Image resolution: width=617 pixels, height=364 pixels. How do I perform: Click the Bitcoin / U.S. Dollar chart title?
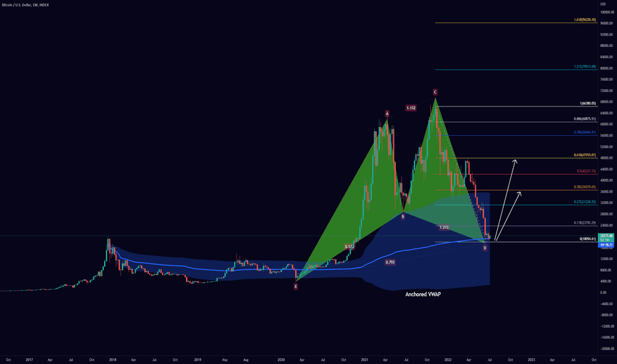(25, 5)
